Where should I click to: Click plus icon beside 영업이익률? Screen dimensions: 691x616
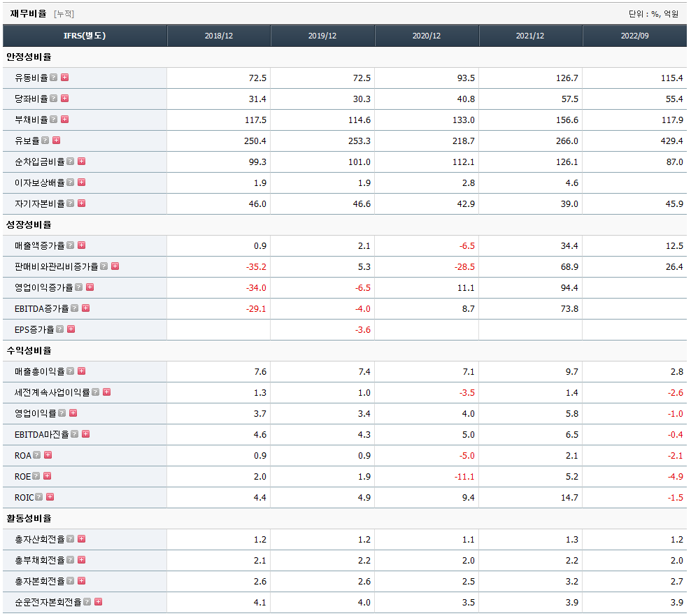click(x=73, y=413)
